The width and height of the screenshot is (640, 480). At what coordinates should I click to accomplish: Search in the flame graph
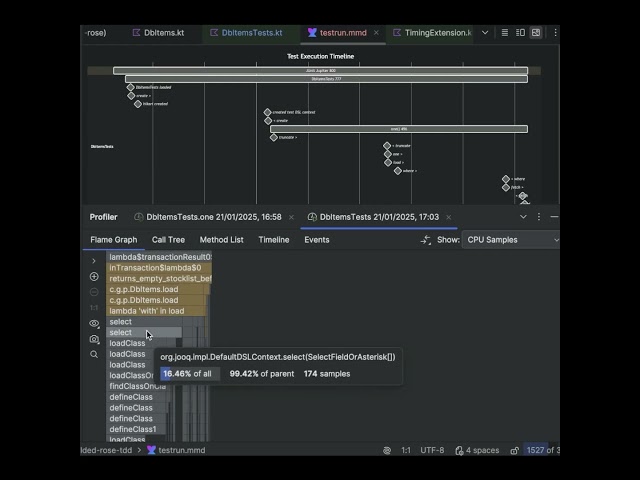tap(94, 354)
